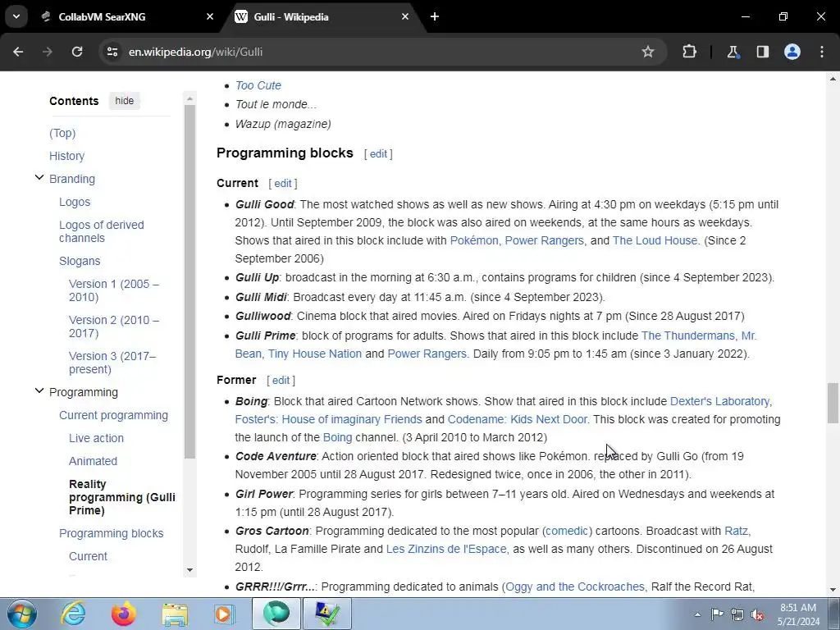Show hidden system tray icons

[697, 614]
